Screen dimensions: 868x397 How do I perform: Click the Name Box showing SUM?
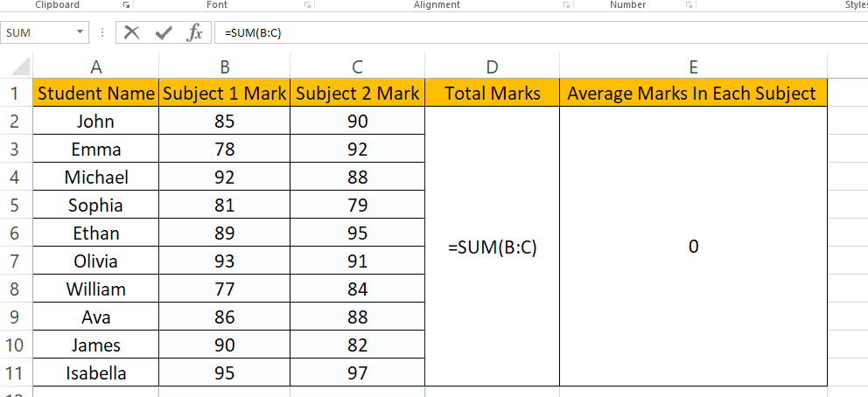click(x=39, y=33)
